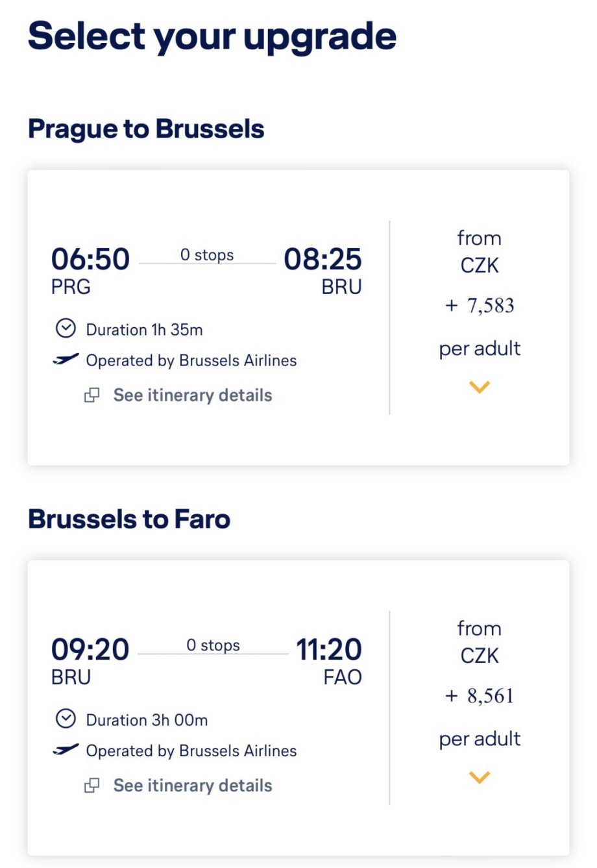Click the Prague to Brussels heading
Screen dimensions: 597x868
[x=146, y=129]
